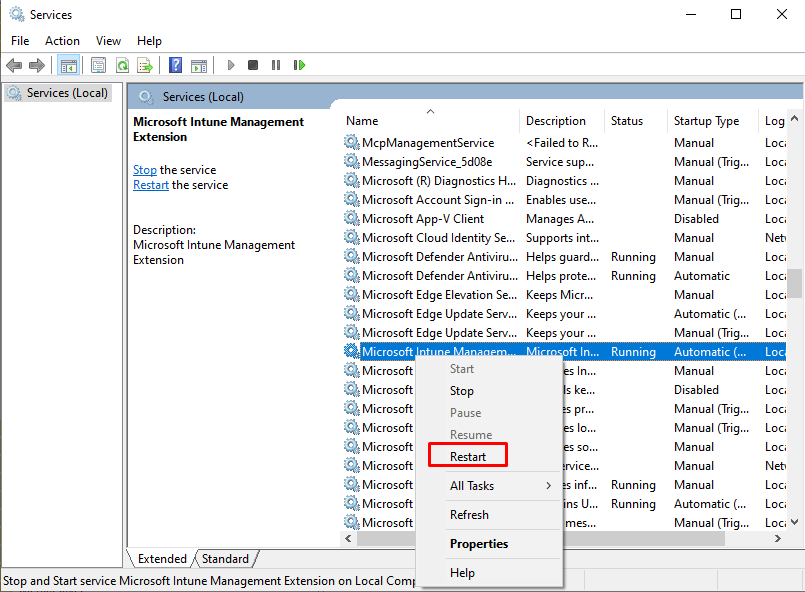Click the Restart the service link

click(150, 185)
